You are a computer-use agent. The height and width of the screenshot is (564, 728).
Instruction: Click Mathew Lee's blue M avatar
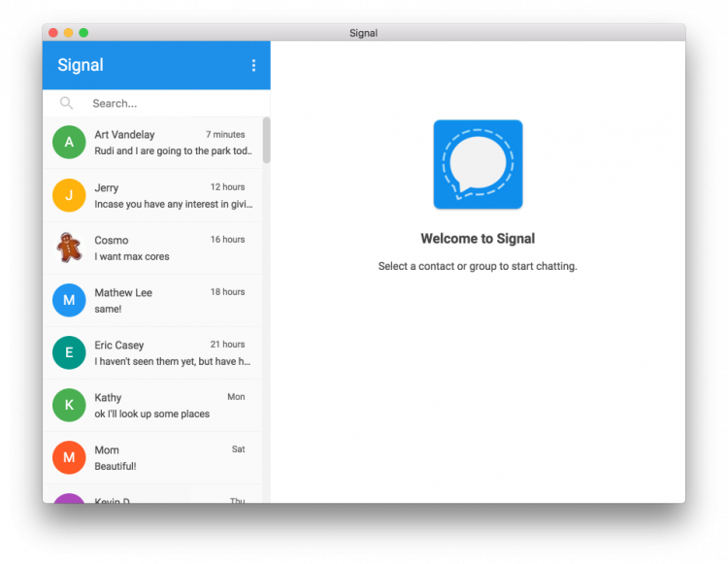click(x=69, y=300)
